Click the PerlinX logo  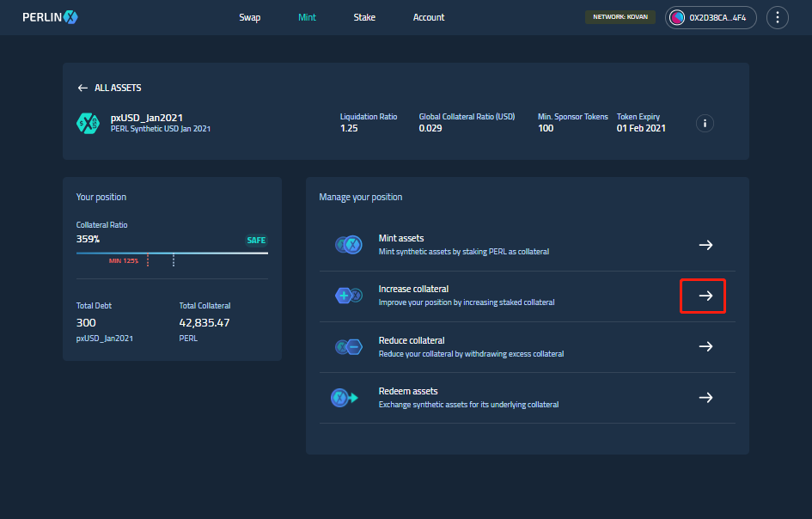50,17
